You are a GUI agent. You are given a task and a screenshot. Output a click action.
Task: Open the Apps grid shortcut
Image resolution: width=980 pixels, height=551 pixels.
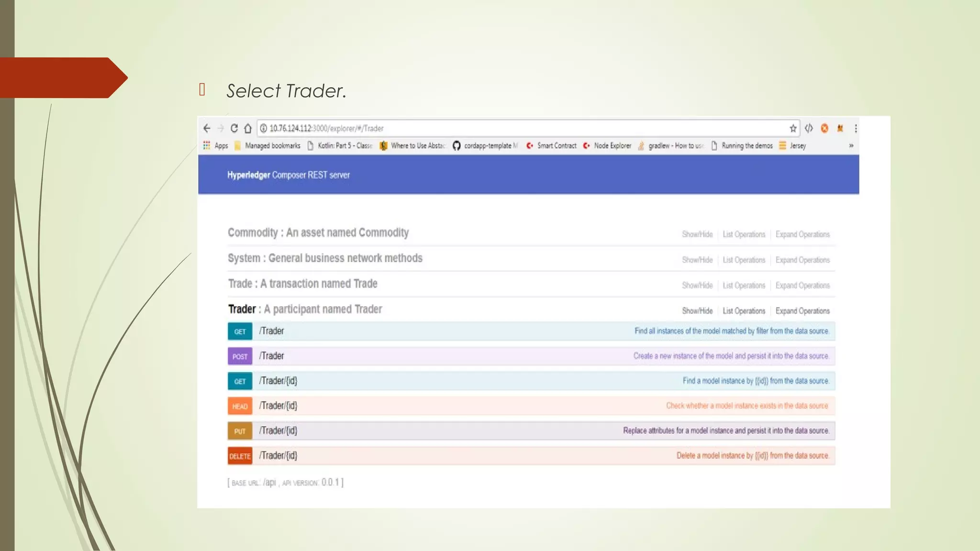215,145
